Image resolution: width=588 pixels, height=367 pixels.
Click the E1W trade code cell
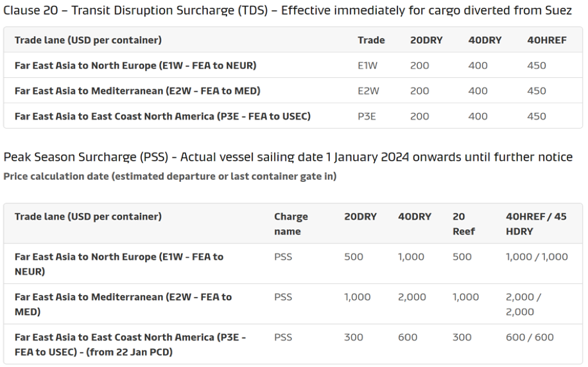[368, 66]
